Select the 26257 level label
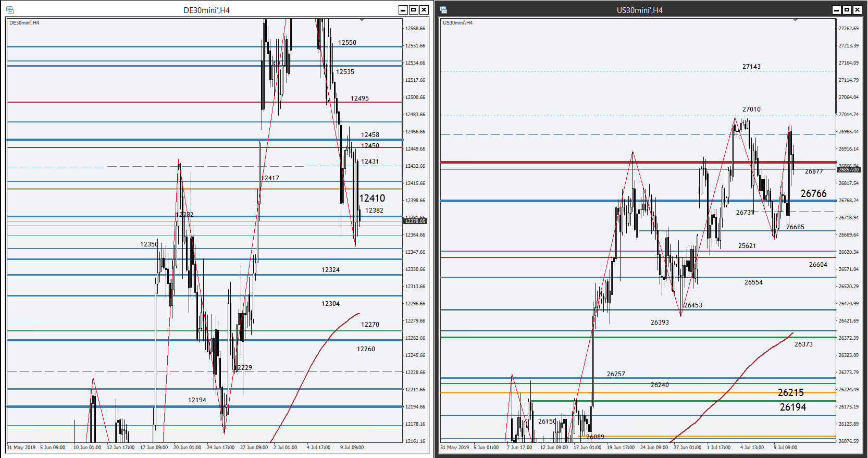The width and height of the screenshot is (868, 458). pyautogui.click(x=616, y=374)
